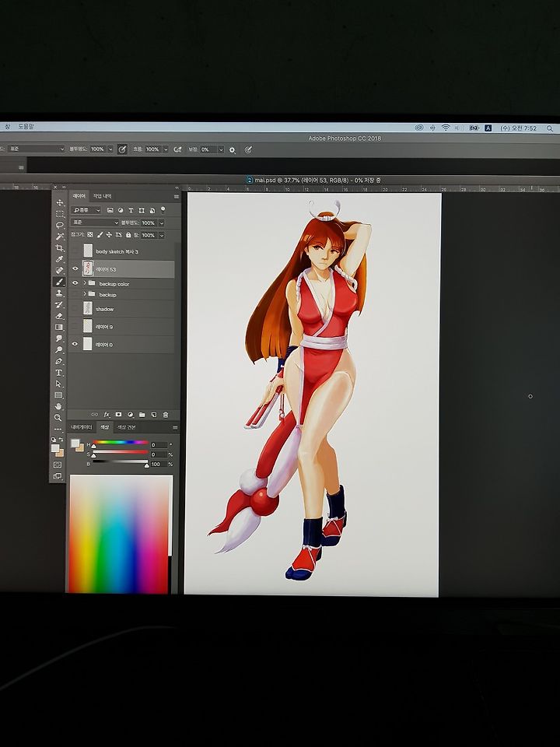The height and width of the screenshot is (747, 560).
Task: Toggle pressure for opacity in options bar
Action: point(122,149)
